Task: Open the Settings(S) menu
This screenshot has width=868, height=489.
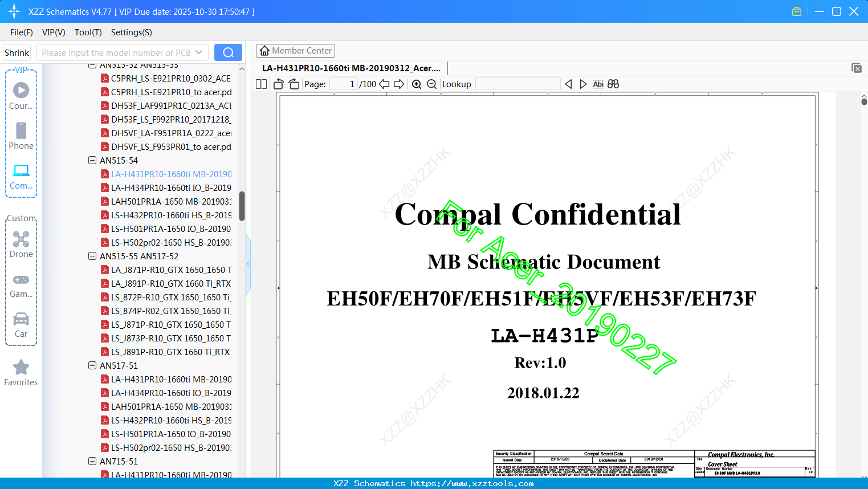Action: [132, 32]
